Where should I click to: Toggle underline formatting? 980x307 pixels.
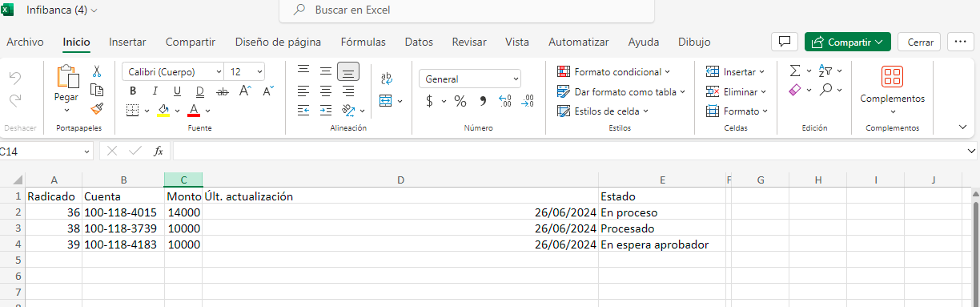click(x=177, y=91)
